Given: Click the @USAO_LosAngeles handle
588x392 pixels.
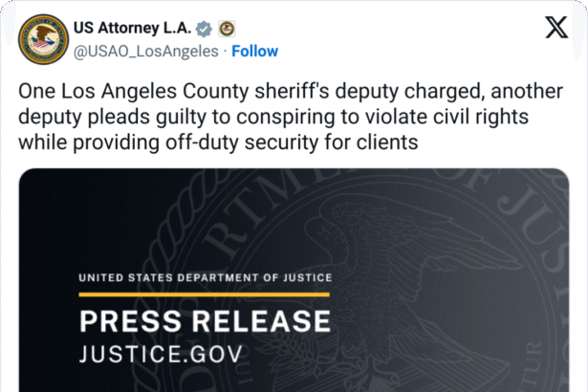Looking at the screenshot, I should click(x=143, y=51).
